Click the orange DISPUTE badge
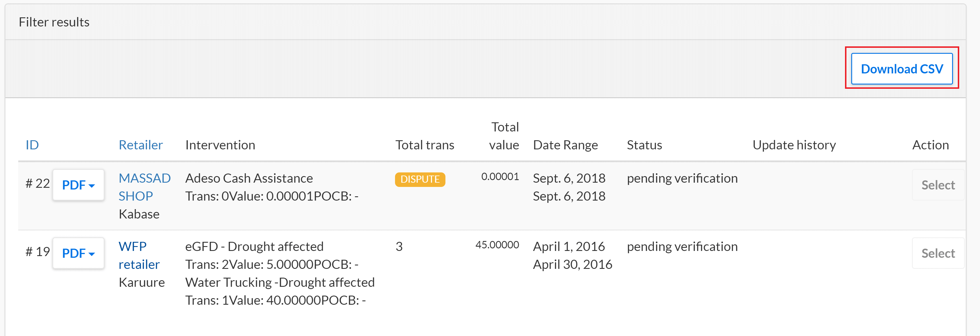980x336 pixels. (420, 179)
